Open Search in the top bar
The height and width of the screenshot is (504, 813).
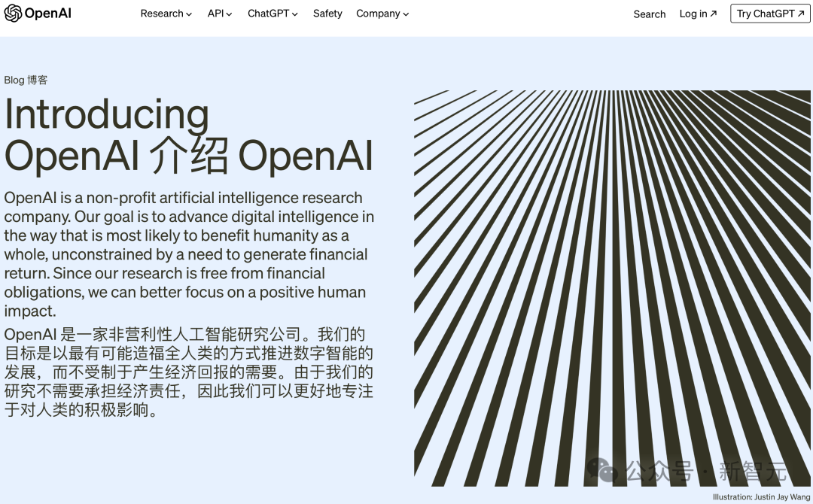649,14
